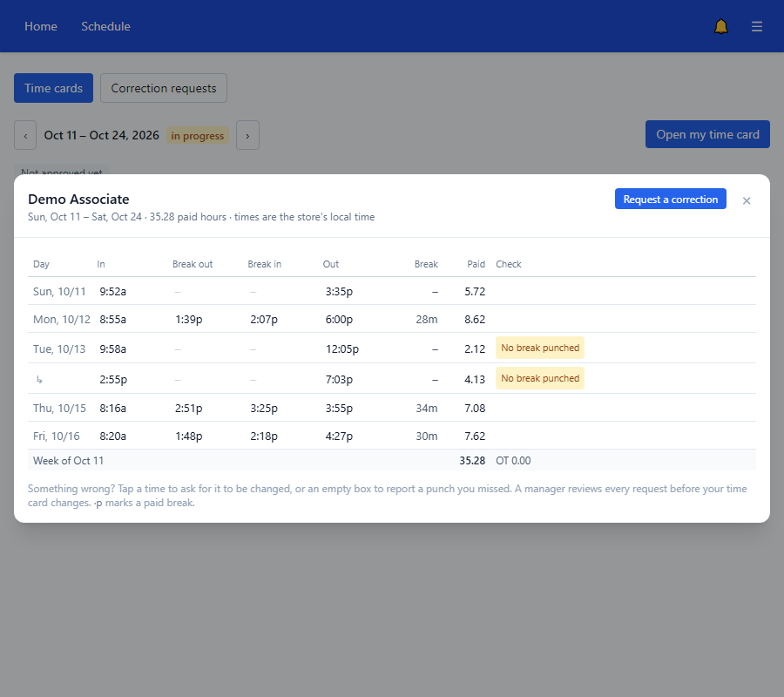Tap Monday 6:00p clock-out time
This screenshot has height=697, width=784.
pos(339,320)
